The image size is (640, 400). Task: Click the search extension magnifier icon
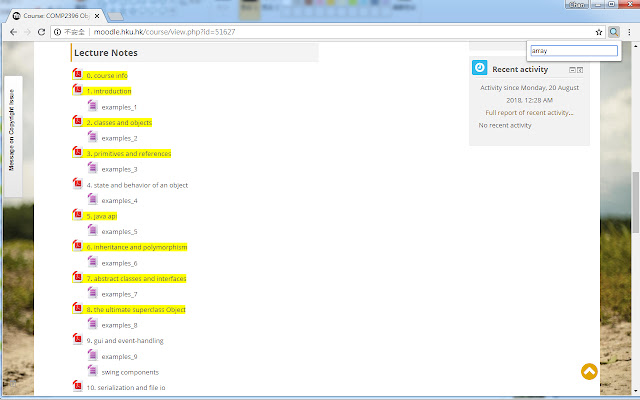[614, 32]
